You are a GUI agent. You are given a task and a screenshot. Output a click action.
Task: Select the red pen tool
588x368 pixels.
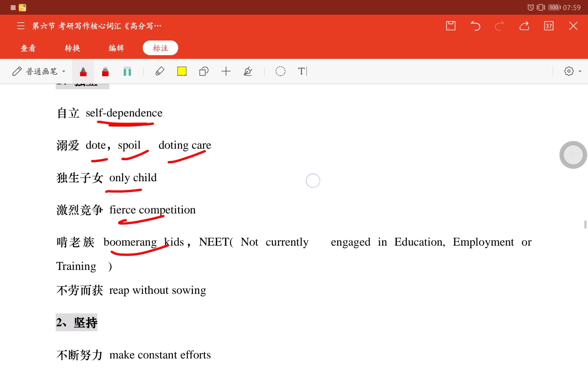[83, 71]
